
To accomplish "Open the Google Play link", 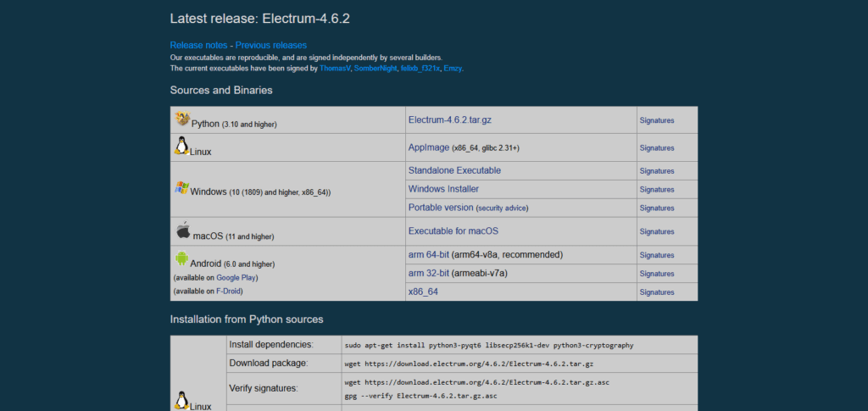I will point(236,278).
